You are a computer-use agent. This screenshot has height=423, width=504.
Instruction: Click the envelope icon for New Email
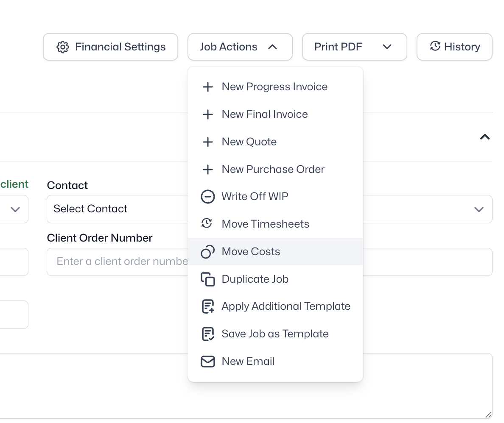coord(207,362)
